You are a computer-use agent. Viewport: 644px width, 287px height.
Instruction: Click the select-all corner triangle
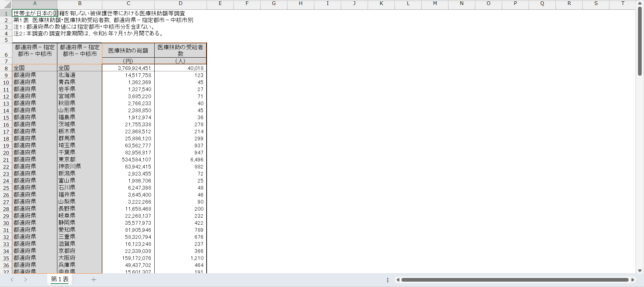coord(6,4)
